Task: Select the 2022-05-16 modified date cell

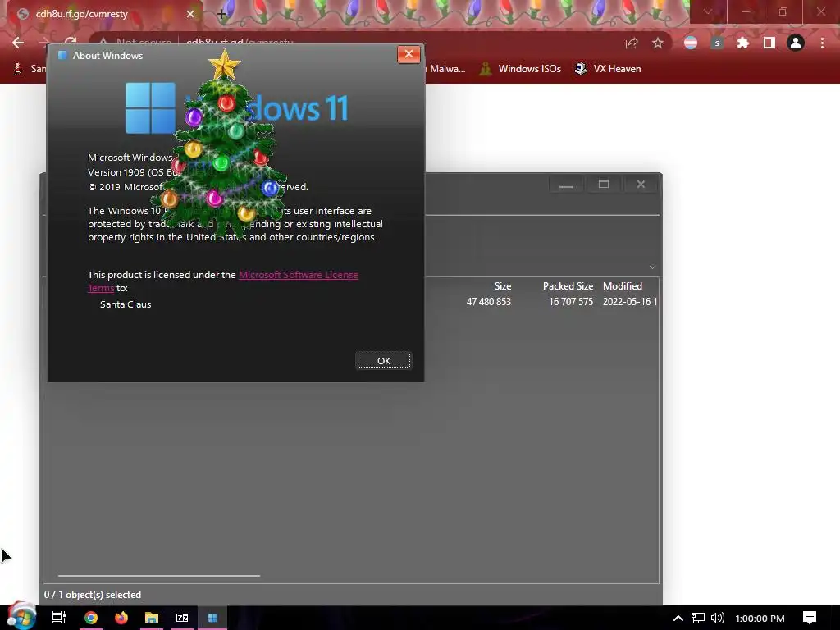Action: click(x=630, y=302)
